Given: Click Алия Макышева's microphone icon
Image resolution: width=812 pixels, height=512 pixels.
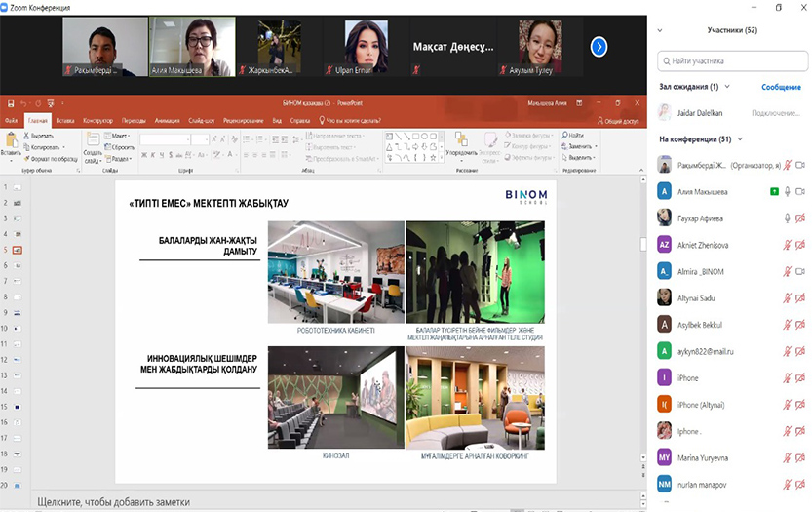Looking at the screenshot, I should click(x=788, y=191).
